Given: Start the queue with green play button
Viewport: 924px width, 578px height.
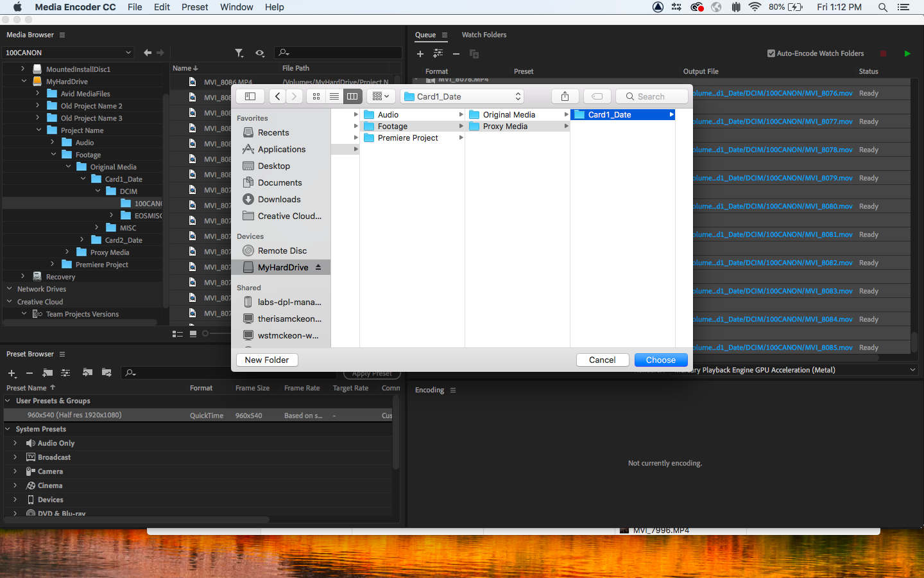Looking at the screenshot, I should tap(907, 54).
